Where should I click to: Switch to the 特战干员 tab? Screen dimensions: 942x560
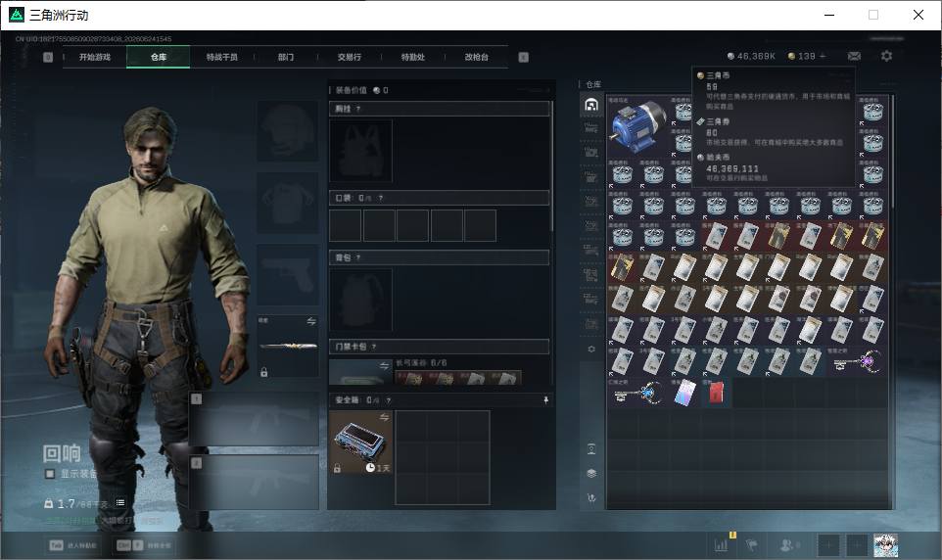click(222, 57)
